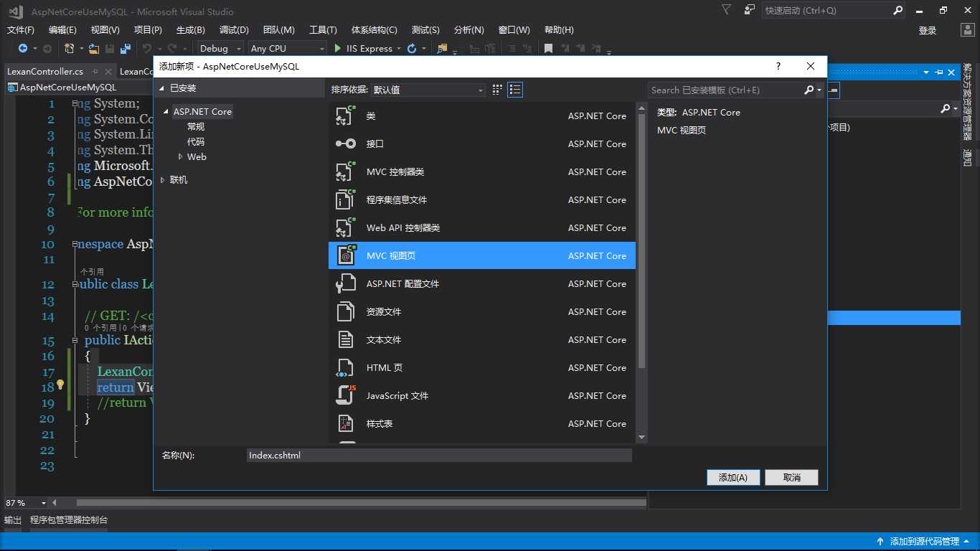Select the 代码 category in tree
Screen dimensions: 980x551
click(196, 141)
